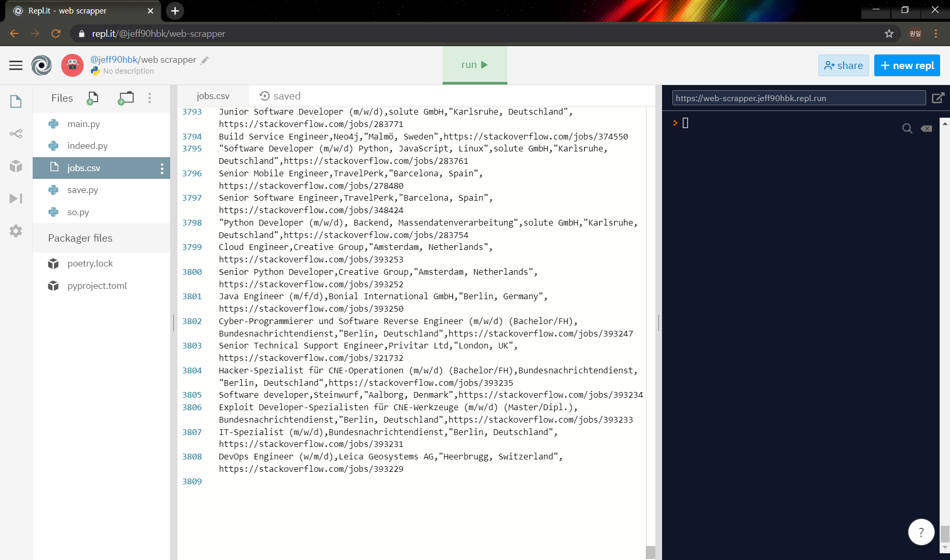The width and height of the screenshot is (950, 560).
Task: Click the console scrollbar up arrow
Action: click(945, 123)
